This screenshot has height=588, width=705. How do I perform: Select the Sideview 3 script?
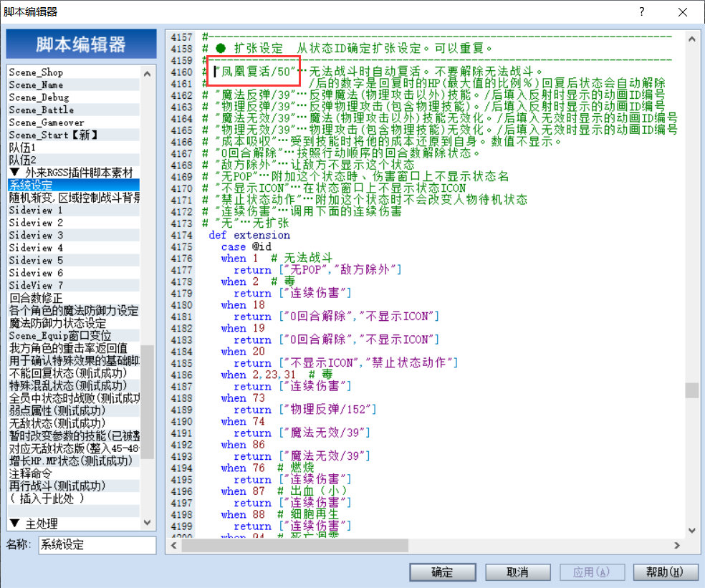[74, 235]
